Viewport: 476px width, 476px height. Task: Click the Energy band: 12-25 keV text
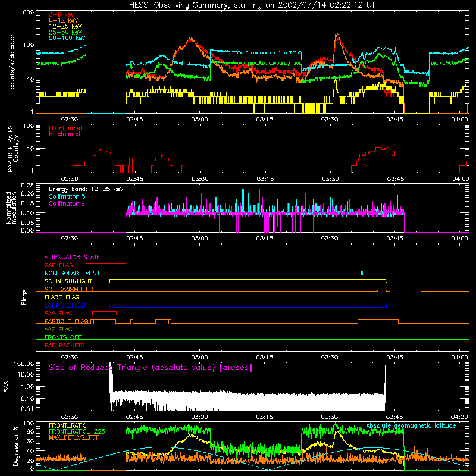pos(86,189)
